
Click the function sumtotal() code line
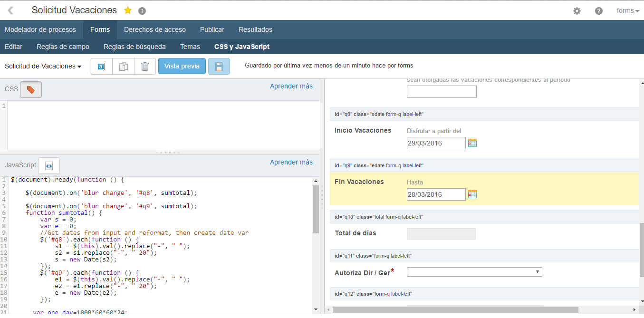coord(64,212)
